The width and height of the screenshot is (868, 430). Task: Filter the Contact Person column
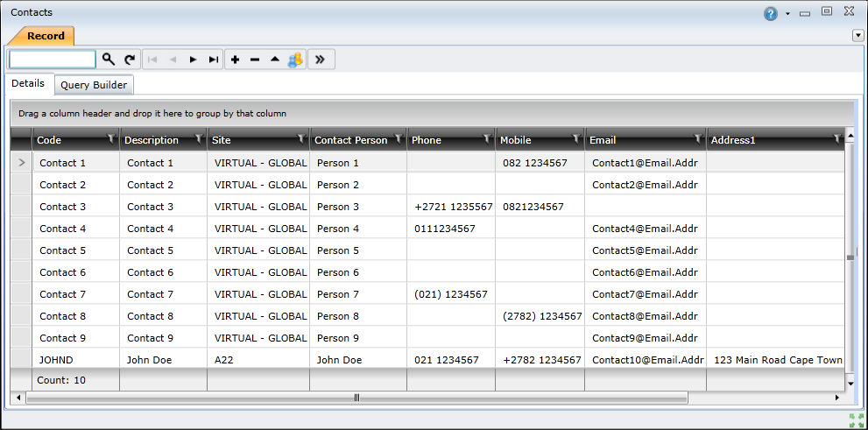pos(398,138)
